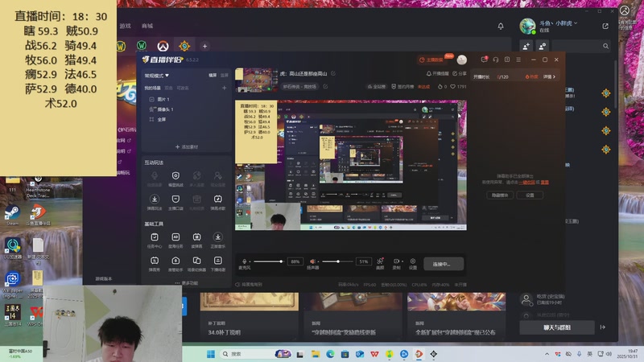Open the 主播口袋 tool icon
The width and height of the screenshot is (644, 362).
click(175, 200)
